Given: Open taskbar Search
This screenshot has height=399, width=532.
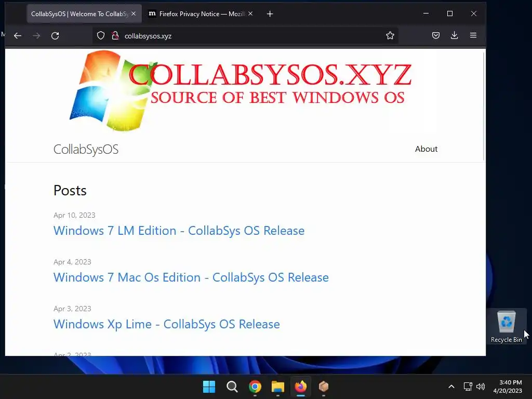Looking at the screenshot, I should click(x=232, y=387).
